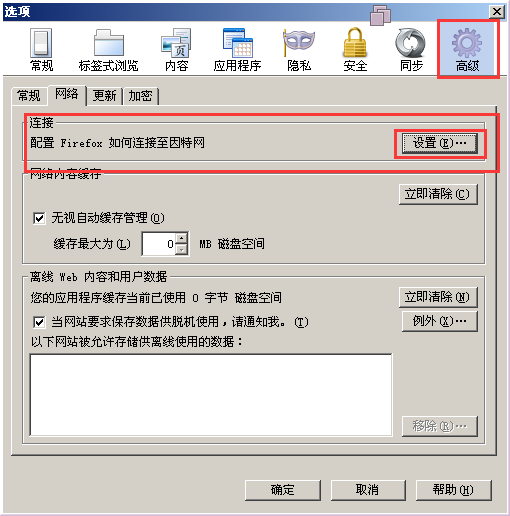Select the 高级 advanced gear icon
Screen dimensions: 510x516
pyautogui.click(x=467, y=50)
